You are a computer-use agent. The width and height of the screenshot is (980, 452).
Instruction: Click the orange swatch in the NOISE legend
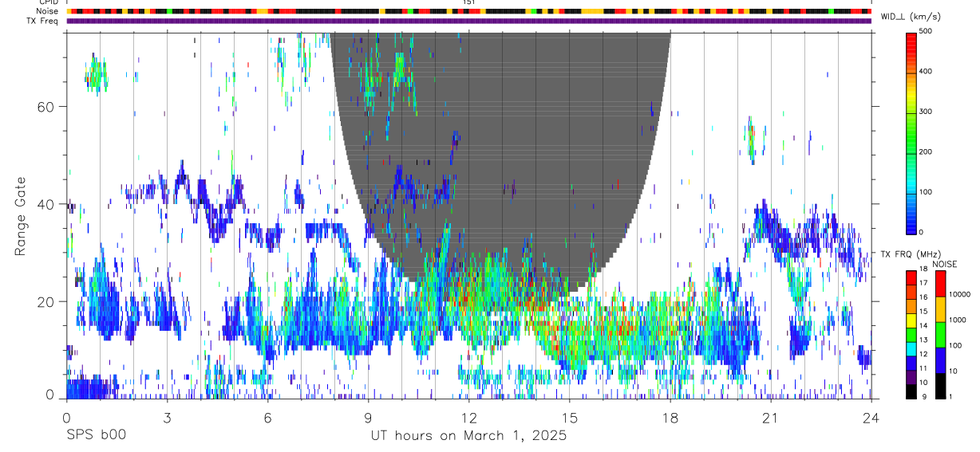click(x=940, y=309)
